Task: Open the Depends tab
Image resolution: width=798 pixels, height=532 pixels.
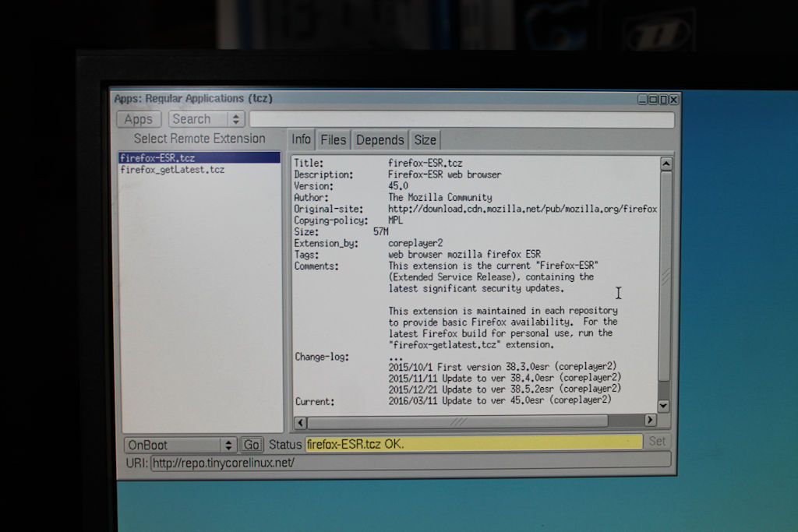Action: pos(380,140)
